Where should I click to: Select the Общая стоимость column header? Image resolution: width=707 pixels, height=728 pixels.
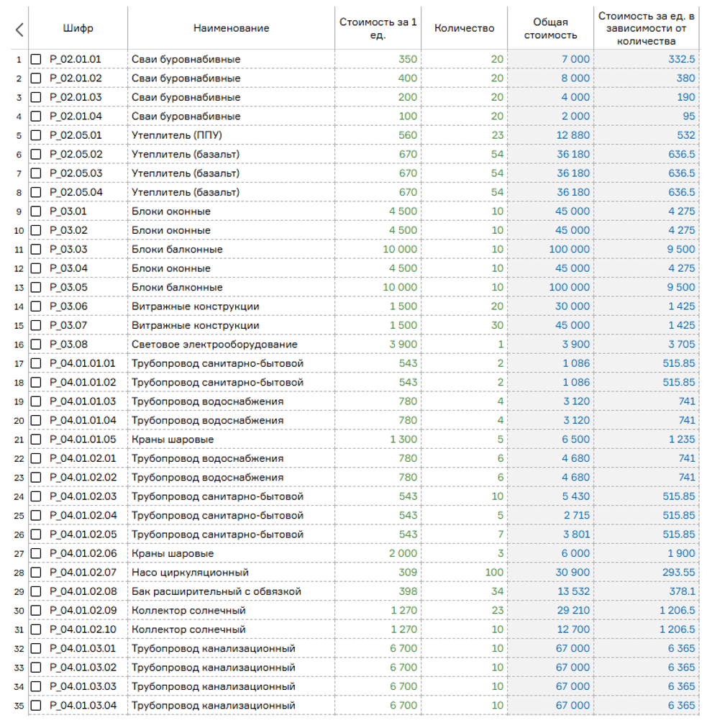tap(550, 29)
